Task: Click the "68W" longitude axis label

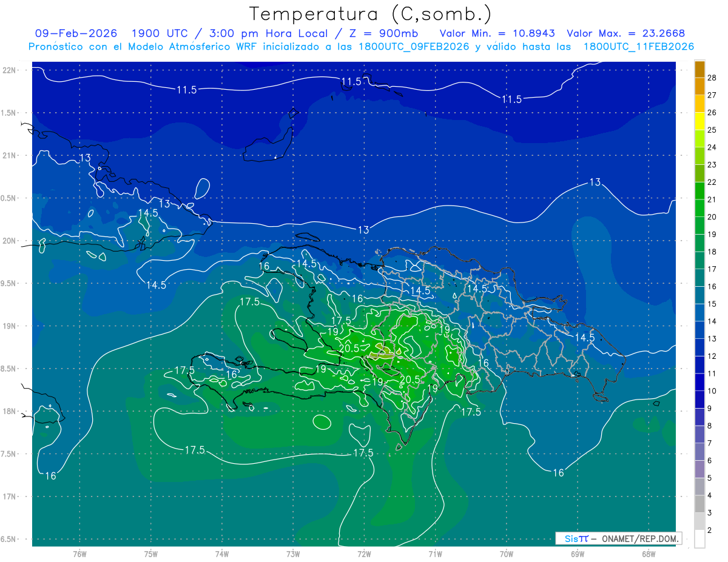Action: click(x=648, y=554)
